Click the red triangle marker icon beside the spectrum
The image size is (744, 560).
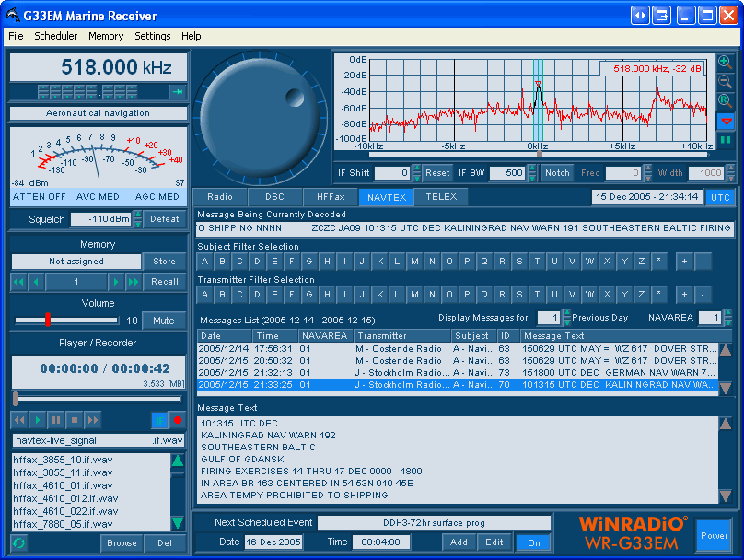tap(726, 120)
